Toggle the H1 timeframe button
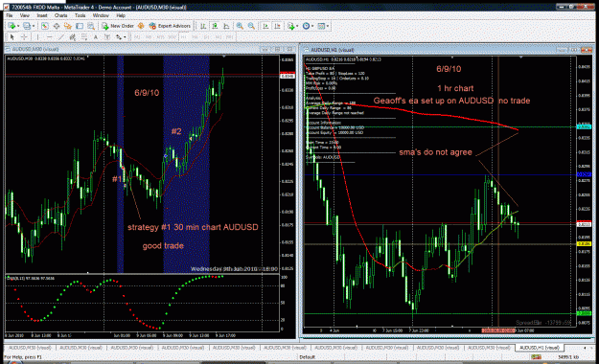599x364 pixels. pos(183,37)
